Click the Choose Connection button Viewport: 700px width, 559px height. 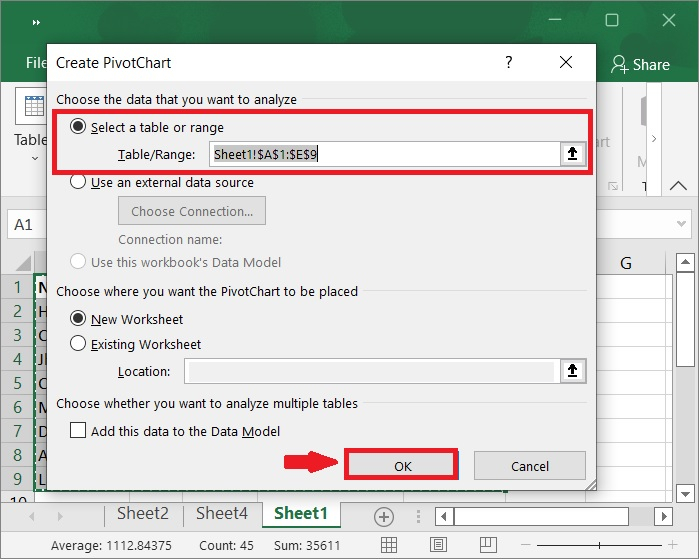click(x=192, y=211)
